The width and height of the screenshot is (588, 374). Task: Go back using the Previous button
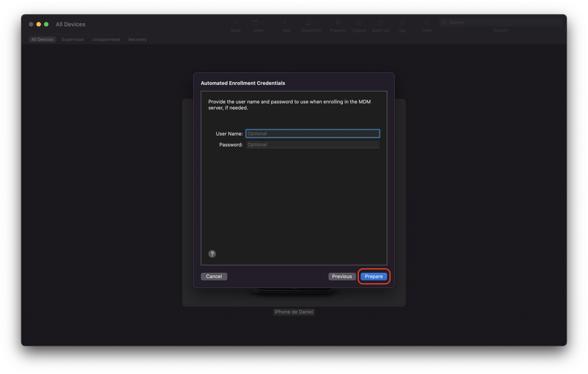(342, 276)
